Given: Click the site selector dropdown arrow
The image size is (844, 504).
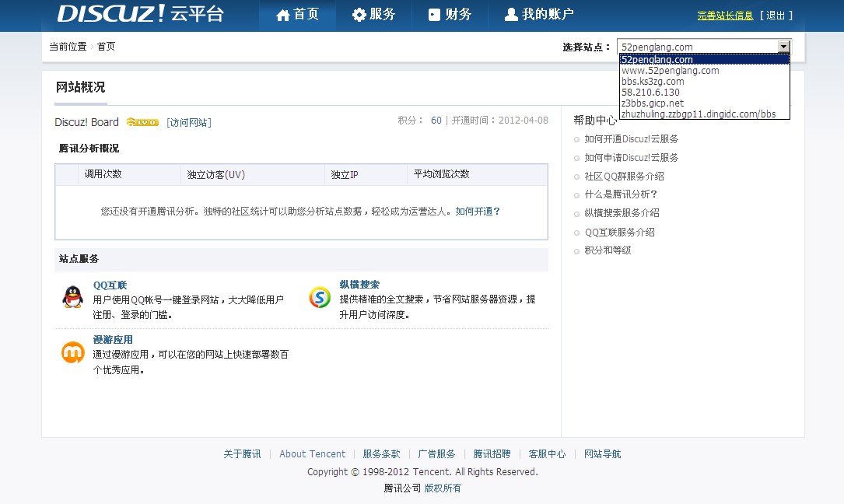Looking at the screenshot, I should (x=784, y=47).
